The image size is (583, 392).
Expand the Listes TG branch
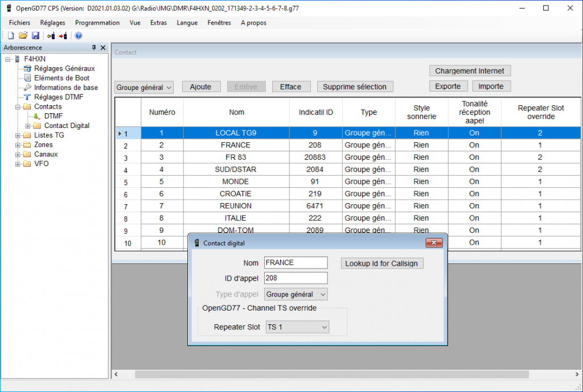[x=18, y=135]
